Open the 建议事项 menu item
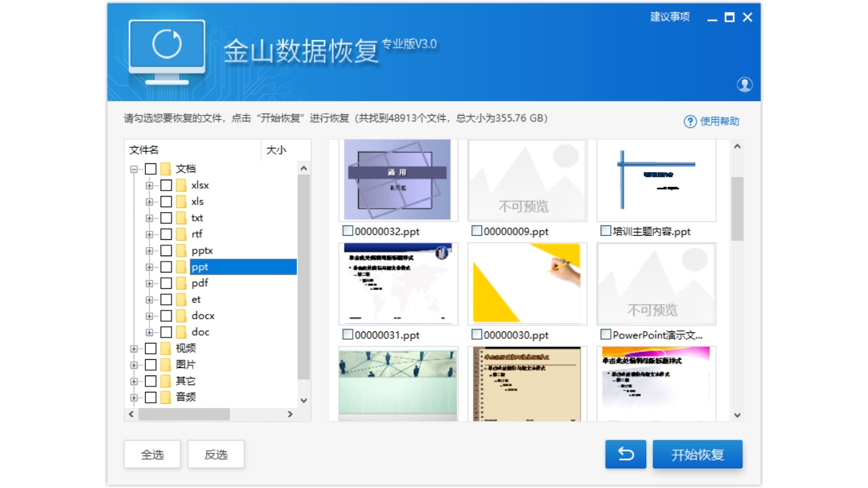The image size is (868, 488). pyautogui.click(x=669, y=17)
